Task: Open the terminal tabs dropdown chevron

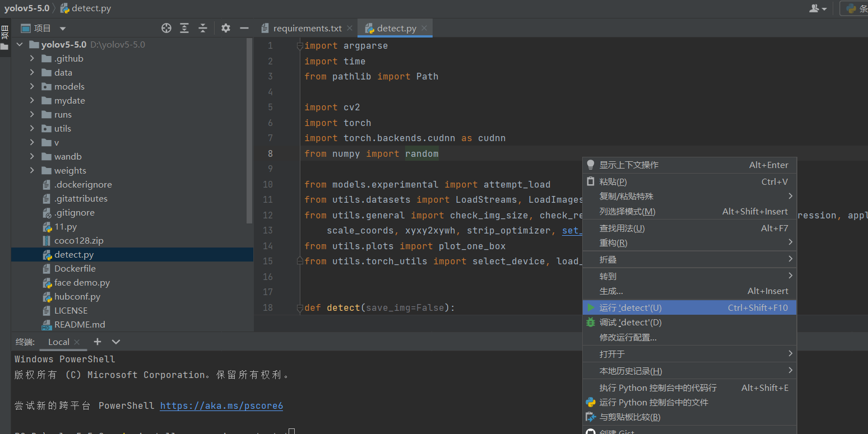Action: [116, 342]
